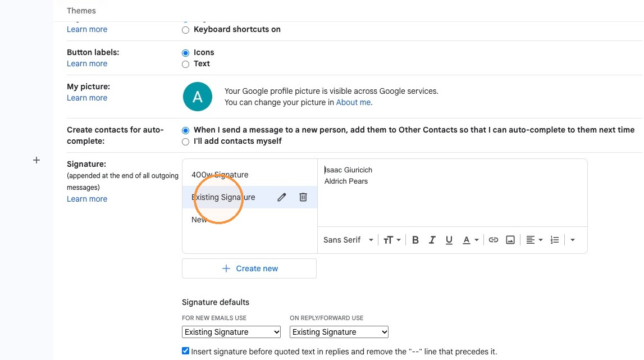Open text color picker in signature toolbar
Image resolution: width=644 pixels, height=360 pixels.
pyautogui.click(x=471, y=240)
